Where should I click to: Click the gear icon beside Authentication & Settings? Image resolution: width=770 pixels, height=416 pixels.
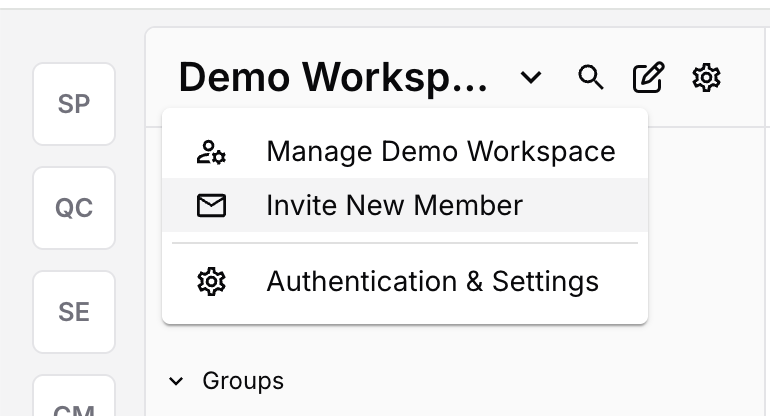point(211,281)
